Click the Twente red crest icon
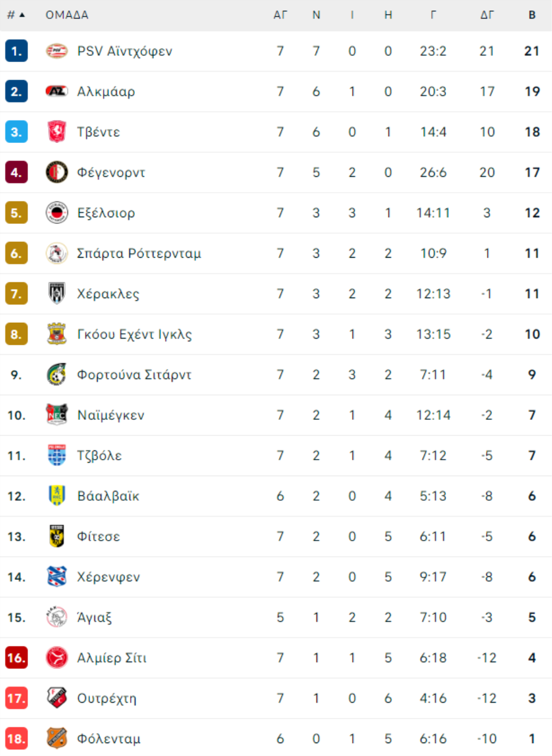This screenshot has height=756, width=552. click(x=57, y=132)
